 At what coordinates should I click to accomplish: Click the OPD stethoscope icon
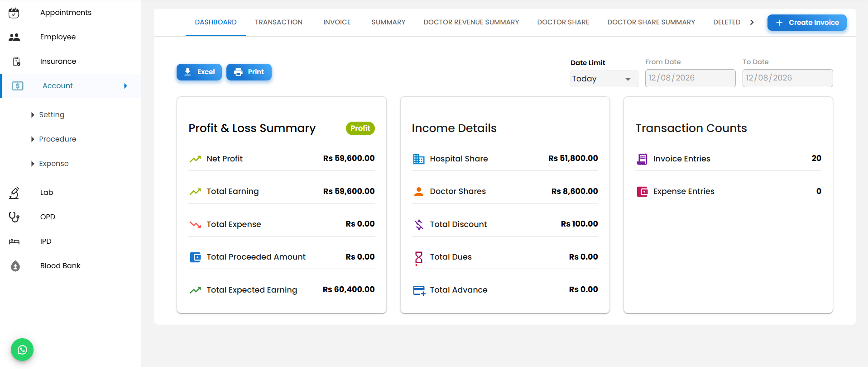pos(14,217)
